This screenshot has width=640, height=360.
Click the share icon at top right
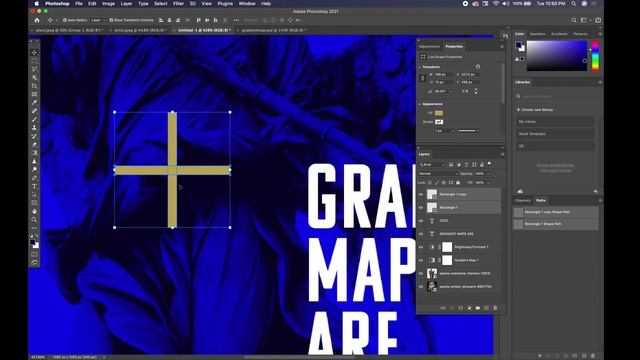[x=598, y=20]
